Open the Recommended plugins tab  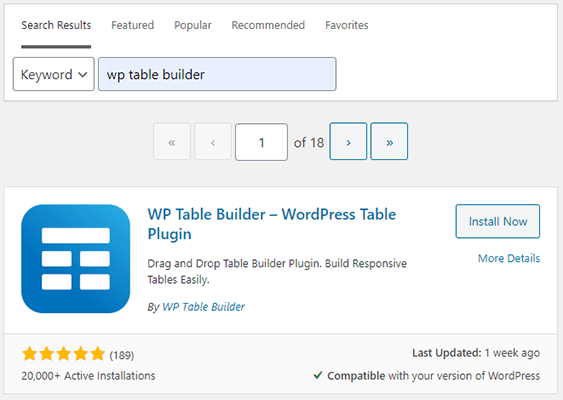pyautogui.click(x=268, y=25)
